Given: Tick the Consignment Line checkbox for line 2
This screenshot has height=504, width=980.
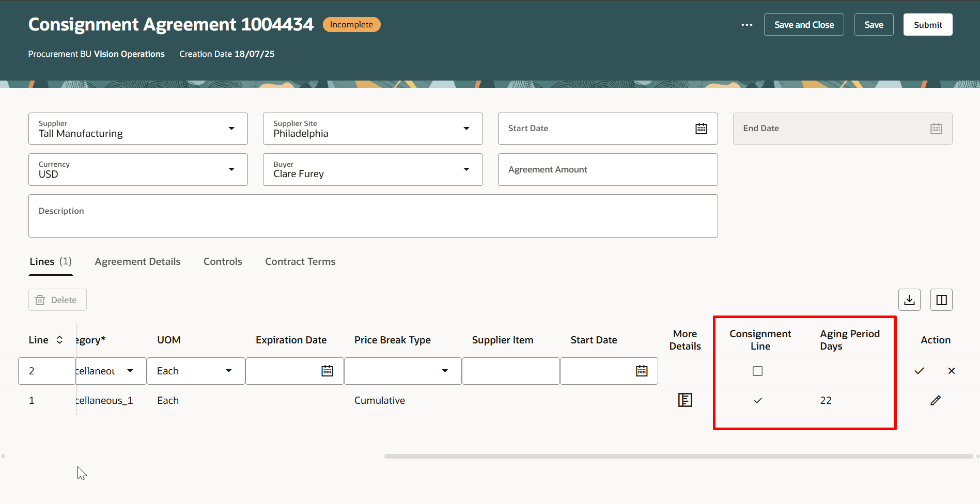Looking at the screenshot, I should [x=757, y=371].
